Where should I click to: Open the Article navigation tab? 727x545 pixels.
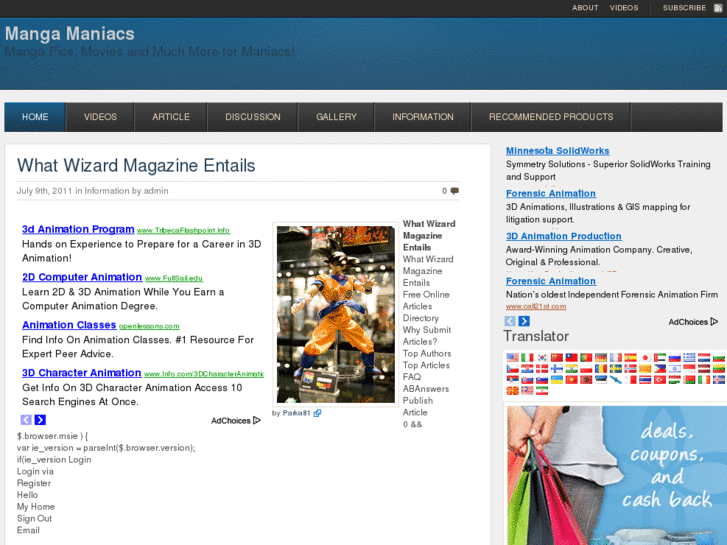click(171, 117)
